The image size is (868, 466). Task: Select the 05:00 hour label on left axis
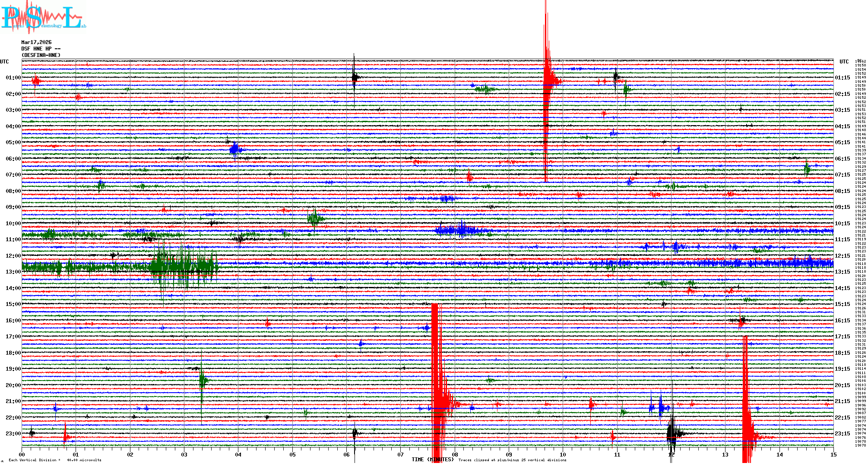point(13,142)
